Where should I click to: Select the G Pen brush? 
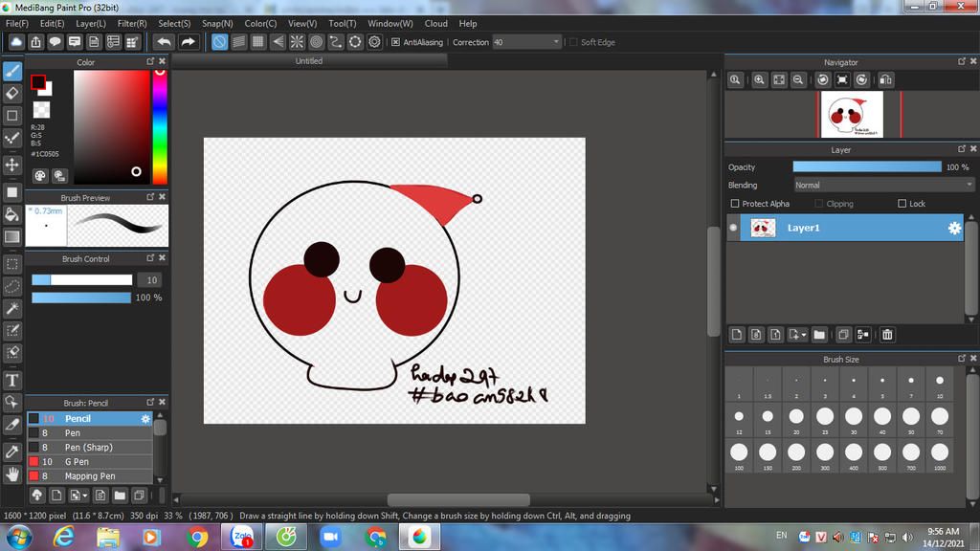click(x=90, y=462)
